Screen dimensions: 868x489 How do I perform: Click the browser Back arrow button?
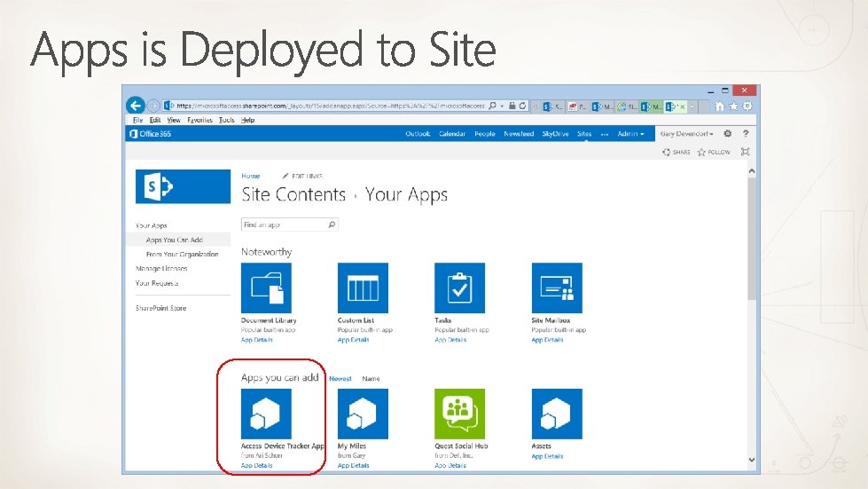135,106
